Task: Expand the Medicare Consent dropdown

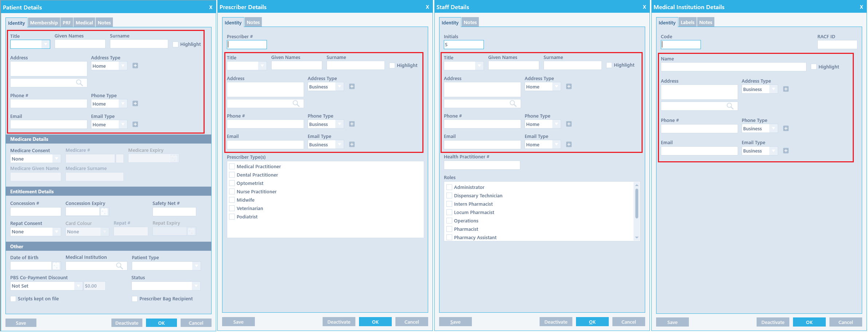Action: click(56, 159)
